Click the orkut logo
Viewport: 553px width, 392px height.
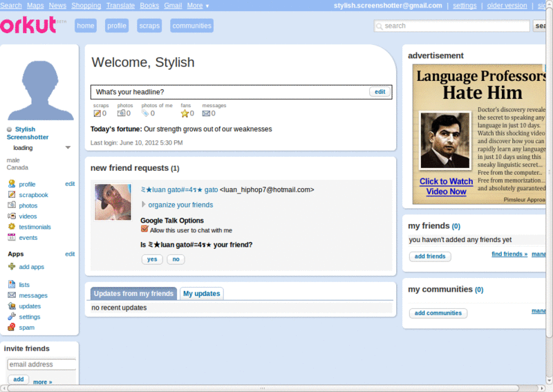pyautogui.click(x=28, y=25)
